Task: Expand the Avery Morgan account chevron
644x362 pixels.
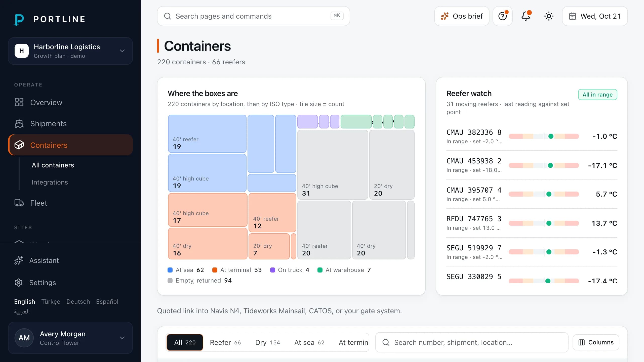Action: click(x=122, y=338)
